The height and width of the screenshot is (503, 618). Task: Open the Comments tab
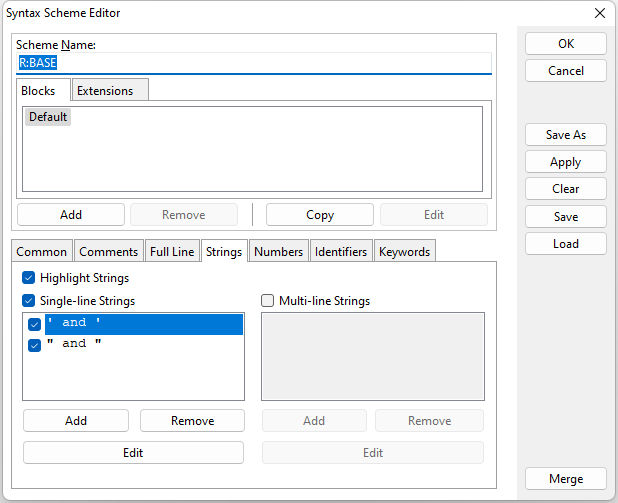click(108, 252)
